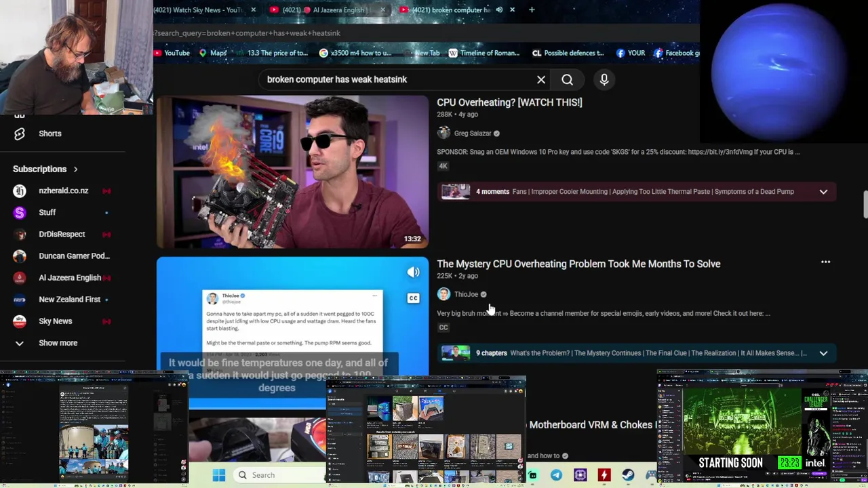Close the Watch Sky News tab
The image size is (868, 488).
coord(253,9)
